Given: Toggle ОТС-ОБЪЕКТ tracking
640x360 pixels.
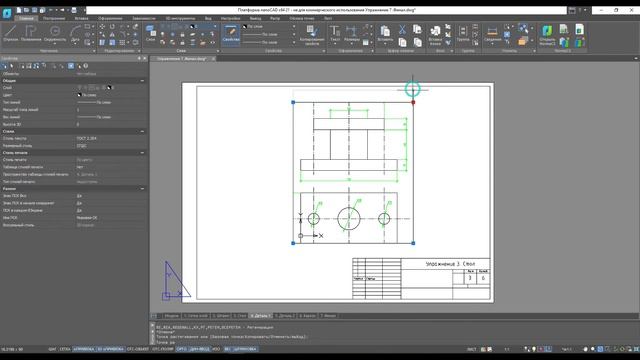Looking at the screenshot, I should [138, 349].
